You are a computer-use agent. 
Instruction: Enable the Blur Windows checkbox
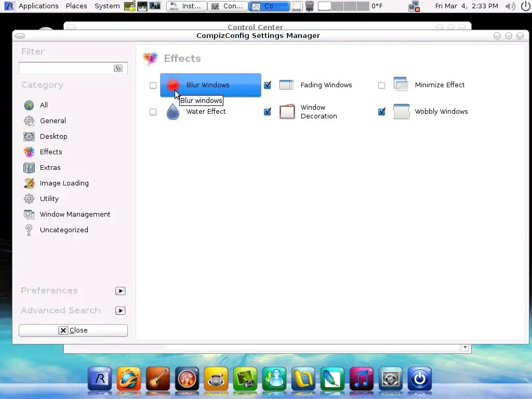coord(153,85)
